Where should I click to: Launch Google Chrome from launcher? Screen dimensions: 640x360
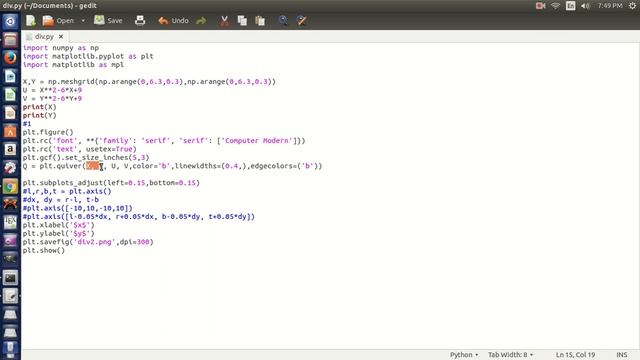10,186
